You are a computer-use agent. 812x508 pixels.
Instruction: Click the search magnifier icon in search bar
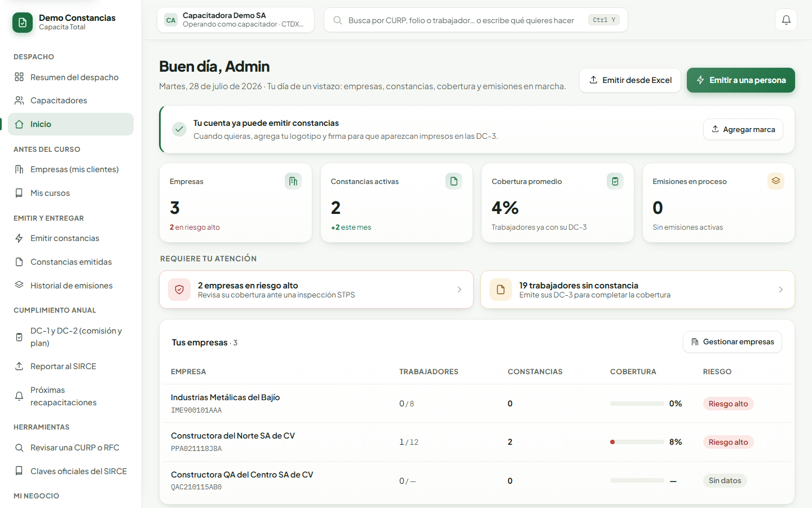(x=338, y=20)
